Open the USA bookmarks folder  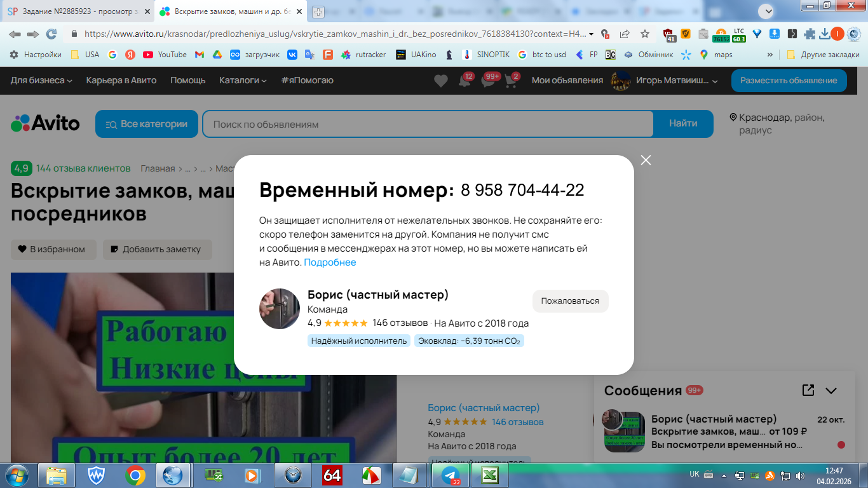pos(85,55)
